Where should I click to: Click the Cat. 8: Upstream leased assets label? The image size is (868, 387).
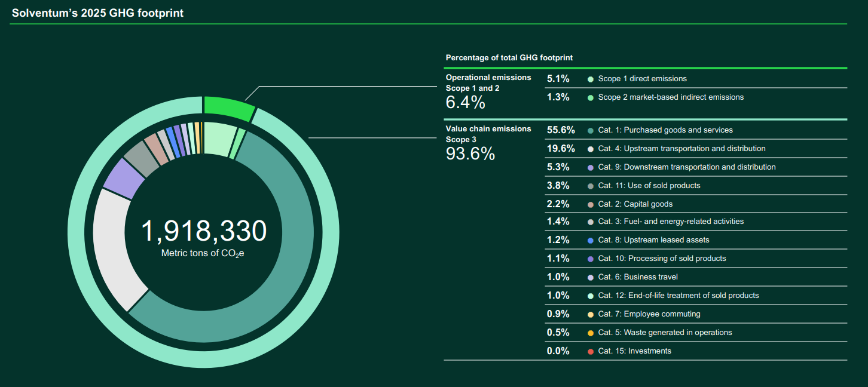654,240
